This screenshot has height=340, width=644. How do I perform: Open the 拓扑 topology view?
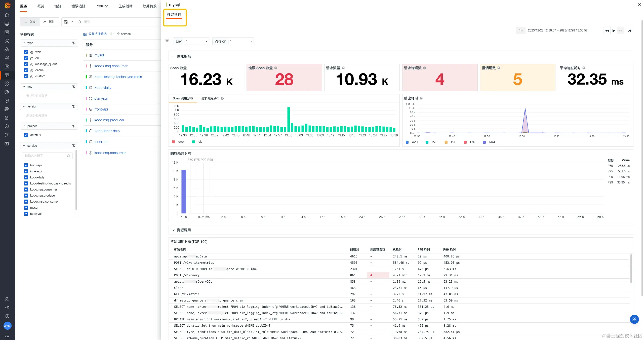click(x=49, y=22)
